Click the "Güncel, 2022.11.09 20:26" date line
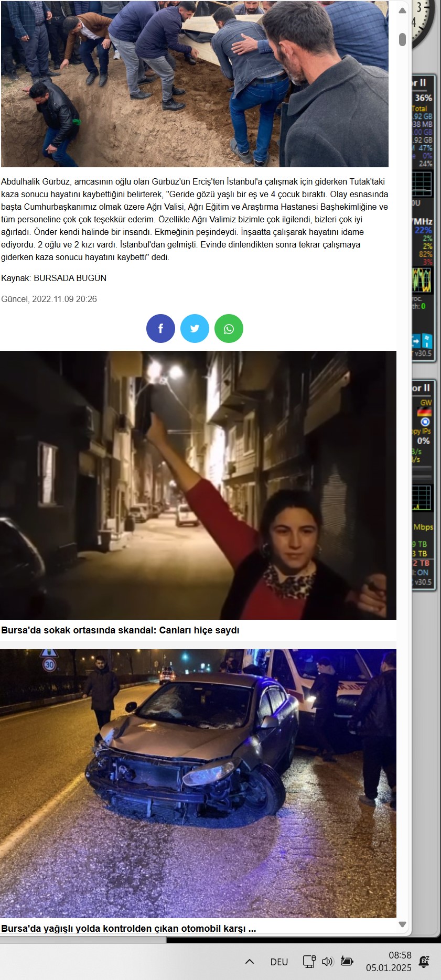The image size is (441, 980). click(x=49, y=299)
